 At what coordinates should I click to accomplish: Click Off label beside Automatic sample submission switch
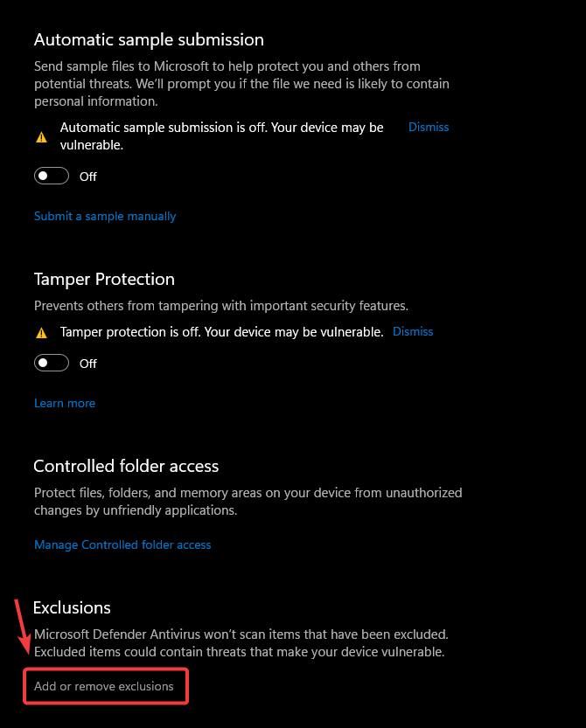88,177
